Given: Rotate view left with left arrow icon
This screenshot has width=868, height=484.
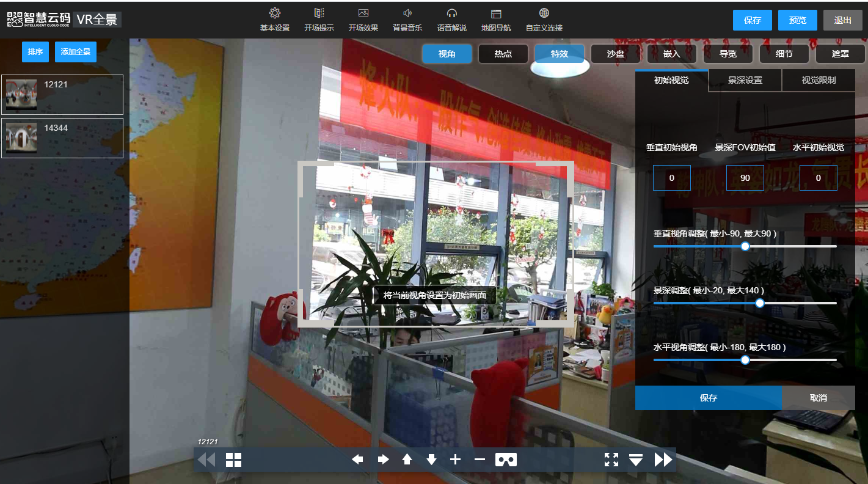Looking at the screenshot, I should (357, 460).
